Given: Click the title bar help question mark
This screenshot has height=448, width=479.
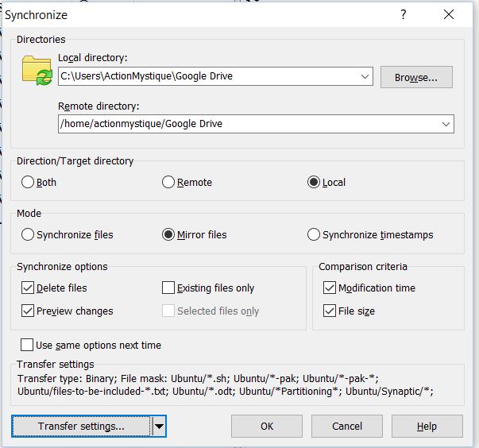Looking at the screenshot, I should pos(404,14).
